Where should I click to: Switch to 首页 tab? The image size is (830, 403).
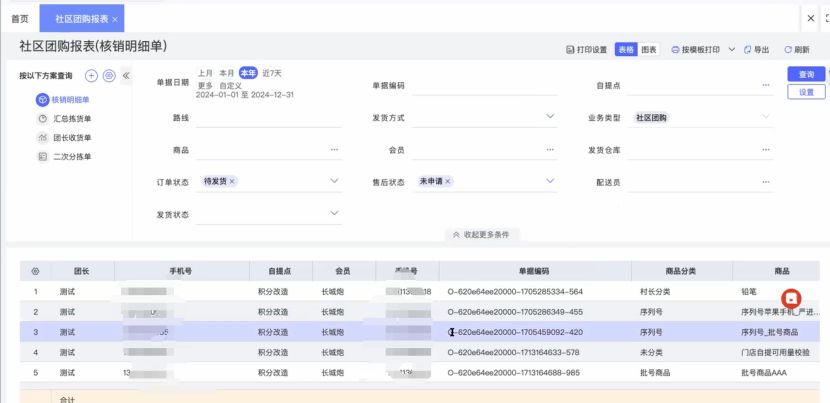(20, 19)
